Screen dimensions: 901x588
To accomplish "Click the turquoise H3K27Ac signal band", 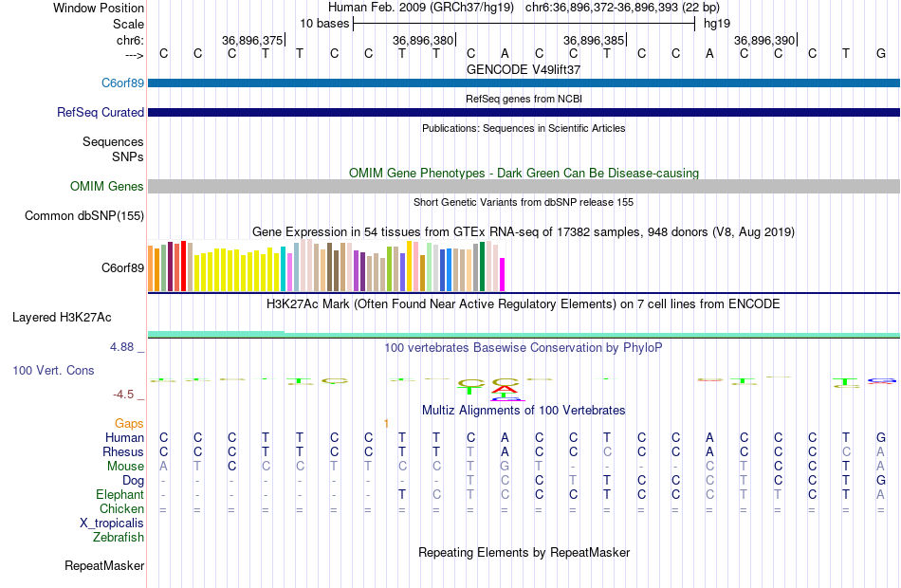I will [x=524, y=335].
